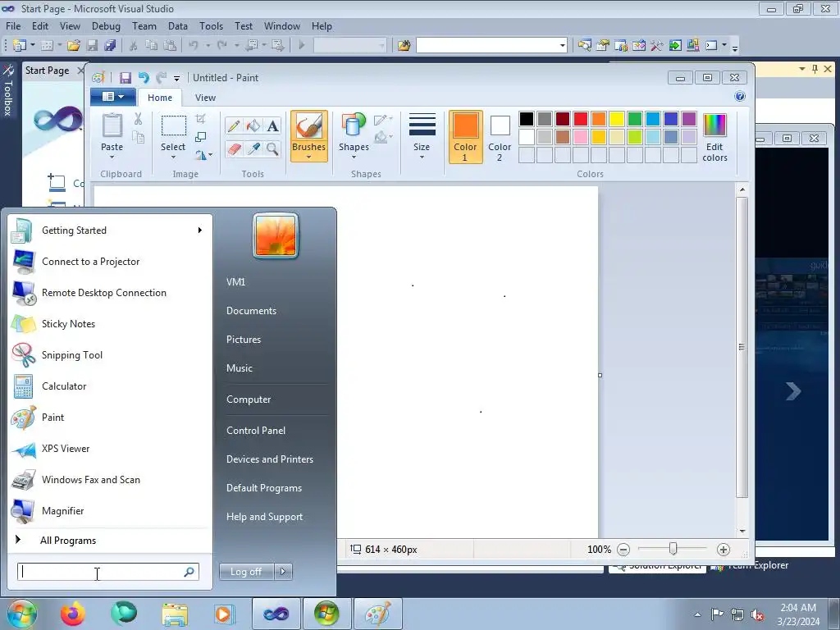Open Snipping Tool from the Start menu

click(111, 355)
